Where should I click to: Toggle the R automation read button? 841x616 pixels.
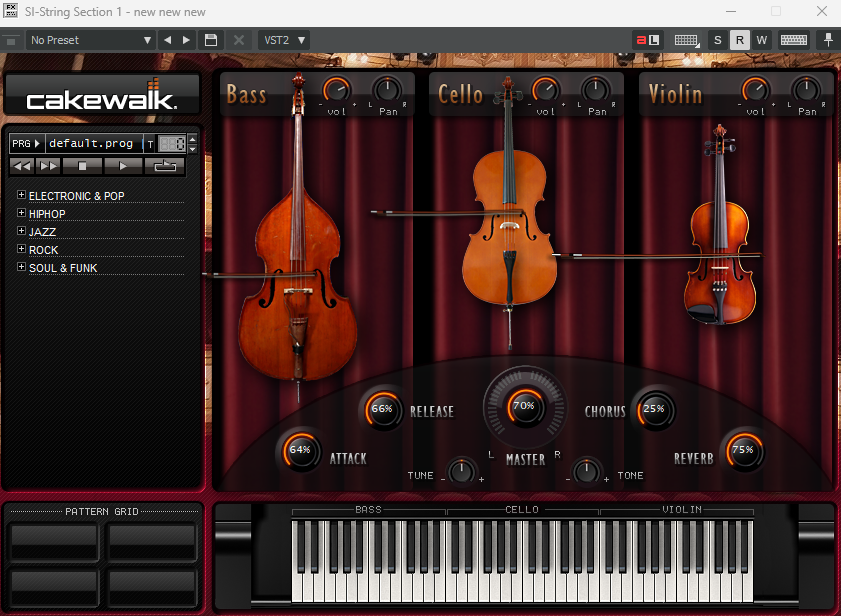740,40
